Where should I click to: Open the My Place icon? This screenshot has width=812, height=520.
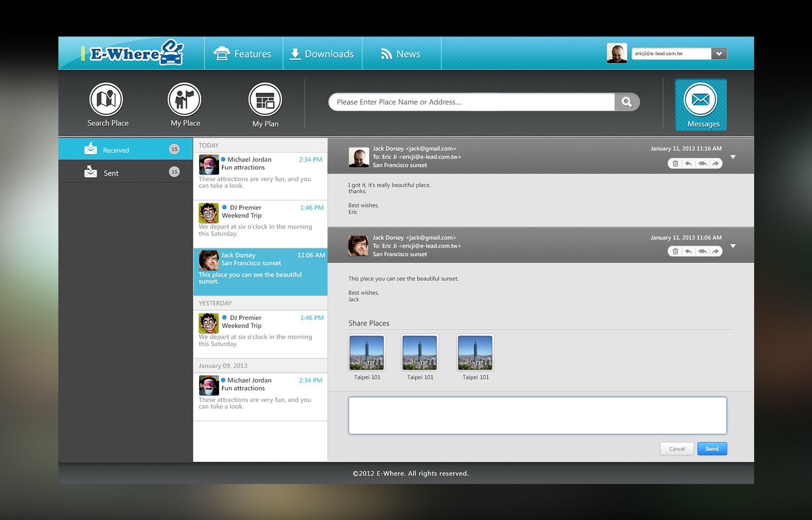click(185, 100)
